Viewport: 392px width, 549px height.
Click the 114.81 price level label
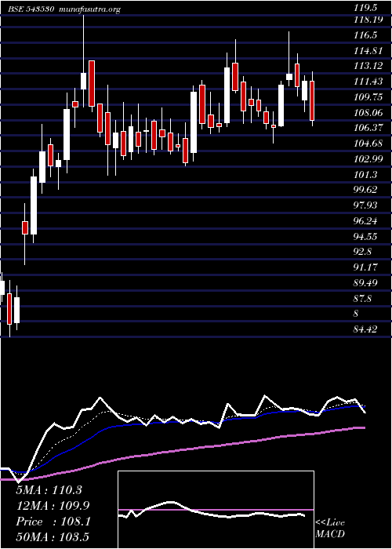368,51
